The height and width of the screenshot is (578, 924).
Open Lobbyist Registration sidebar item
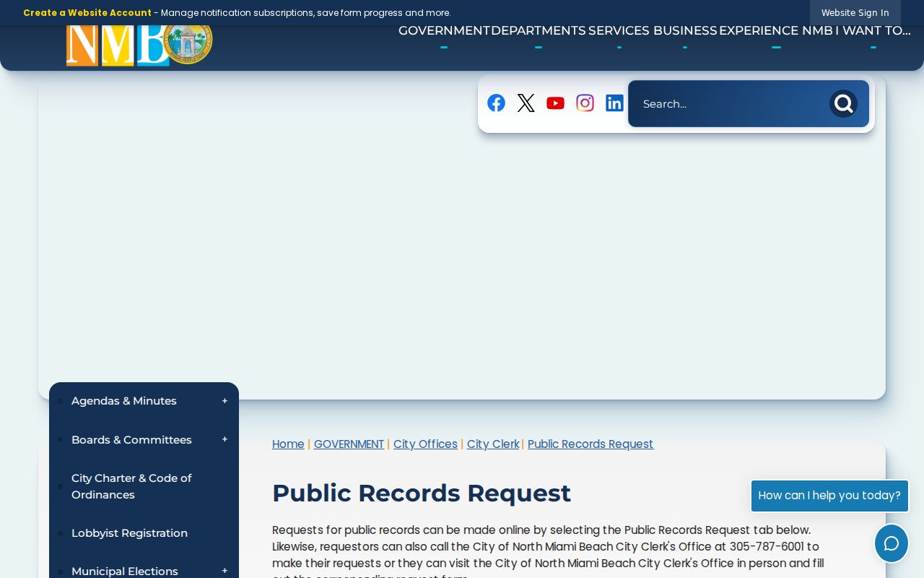point(129,533)
